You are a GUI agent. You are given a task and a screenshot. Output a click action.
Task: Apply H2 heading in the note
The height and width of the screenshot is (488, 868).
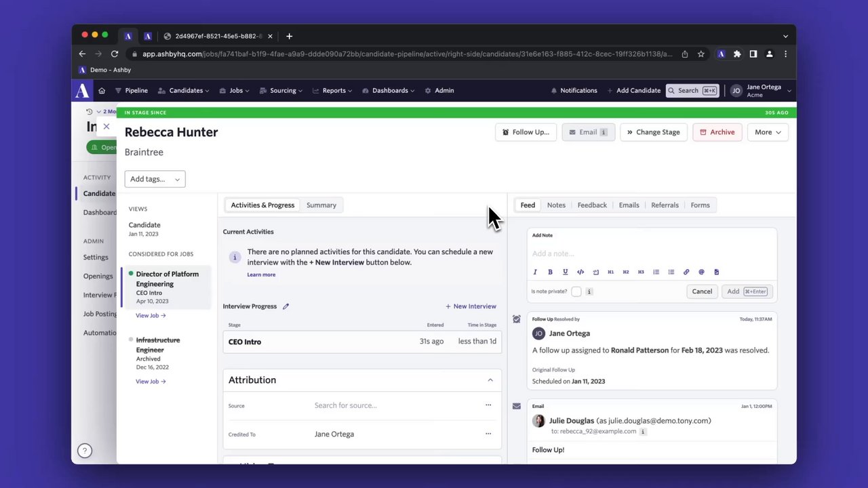[626, 272]
